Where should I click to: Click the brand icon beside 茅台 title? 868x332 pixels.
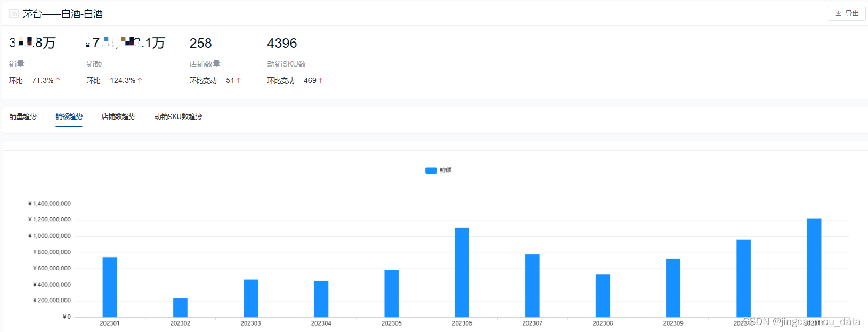[14, 13]
